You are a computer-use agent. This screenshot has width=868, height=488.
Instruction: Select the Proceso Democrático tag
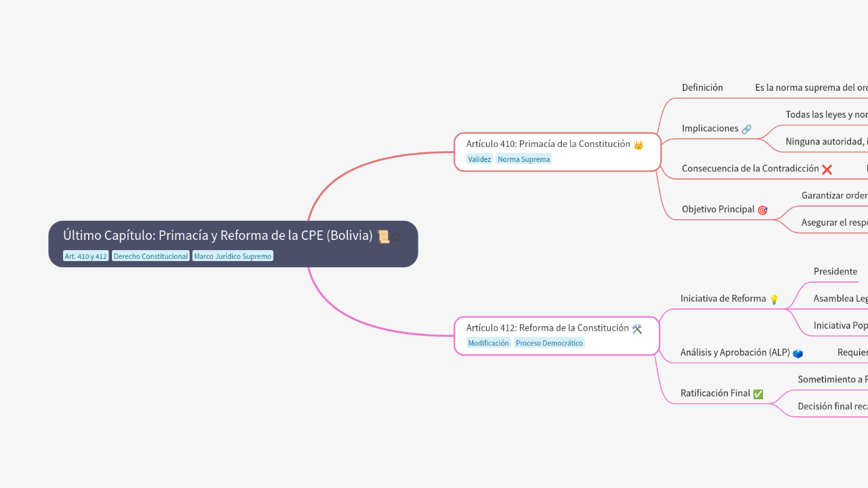549,342
